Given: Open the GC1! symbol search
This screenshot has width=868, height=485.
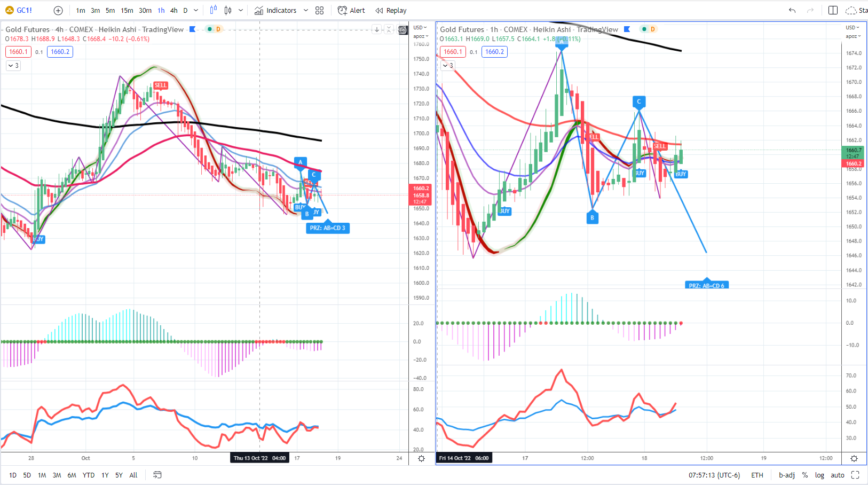Looking at the screenshot, I should [19, 10].
